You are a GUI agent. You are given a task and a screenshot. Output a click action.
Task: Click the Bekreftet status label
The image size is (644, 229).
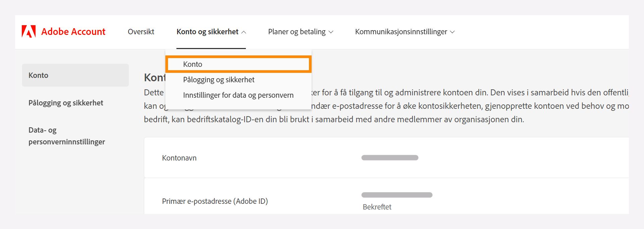pyautogui.click(x=377, y=207)
